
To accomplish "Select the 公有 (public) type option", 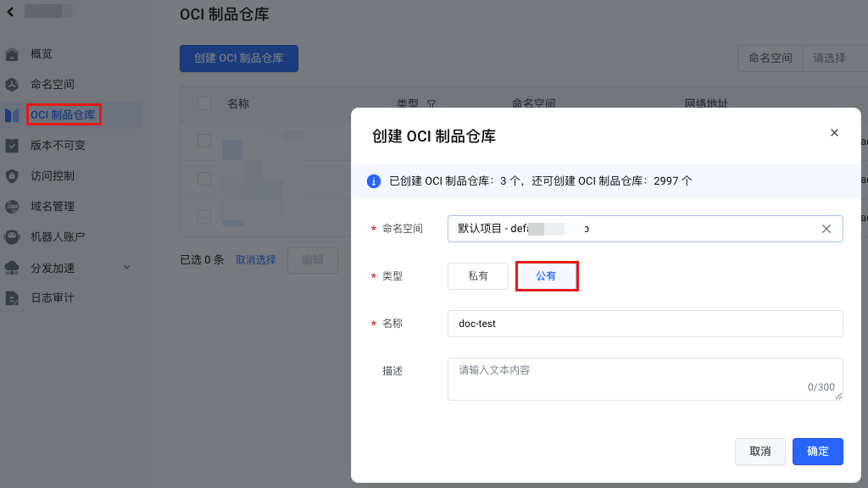I will point(547,276).
